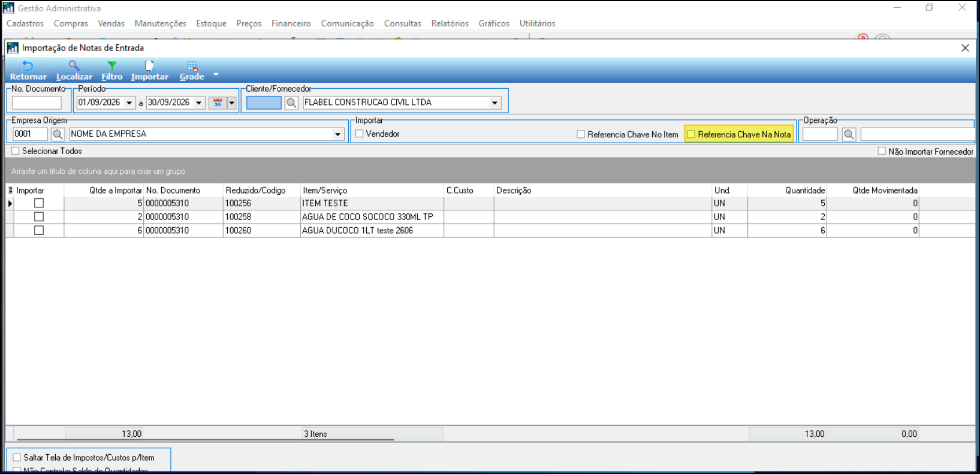This screenshot has width=980, height=474.
Task: Select cell with code 100258
Action: pos(261,216)
